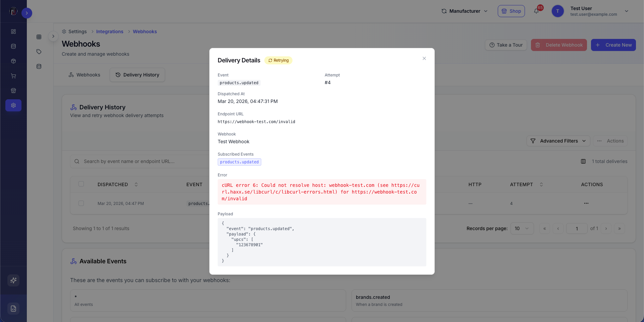644x322 pixels.
Task: Open row actions three-dot menu
Action: point(586,203)
